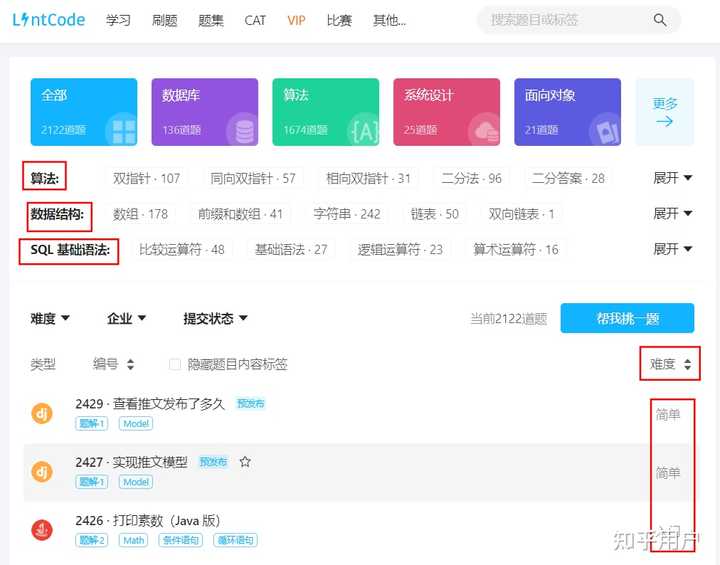Click the 预发布 badge on problem 2429
The image size is (720, 565).
251,403
